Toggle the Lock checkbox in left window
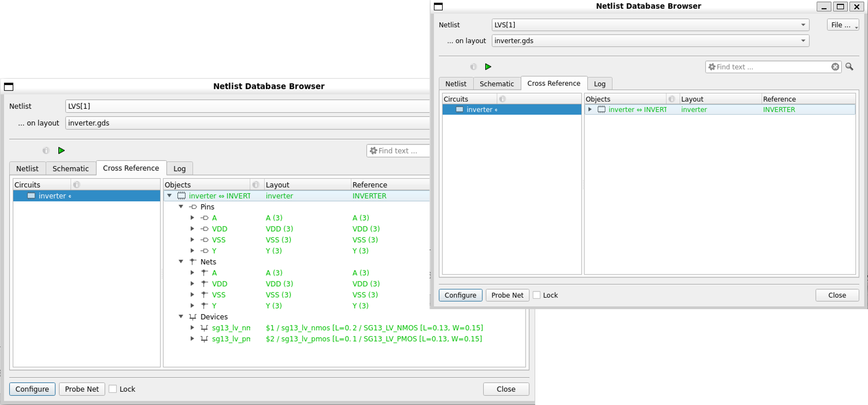 [113, 389]
